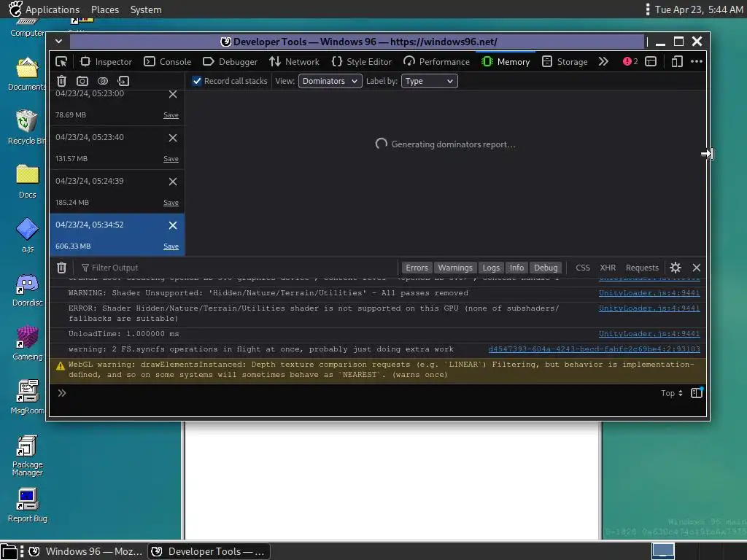The width and height of the screenshot is (747, 560).
Task: Open the Places menu
Action: tap(105, 9)
